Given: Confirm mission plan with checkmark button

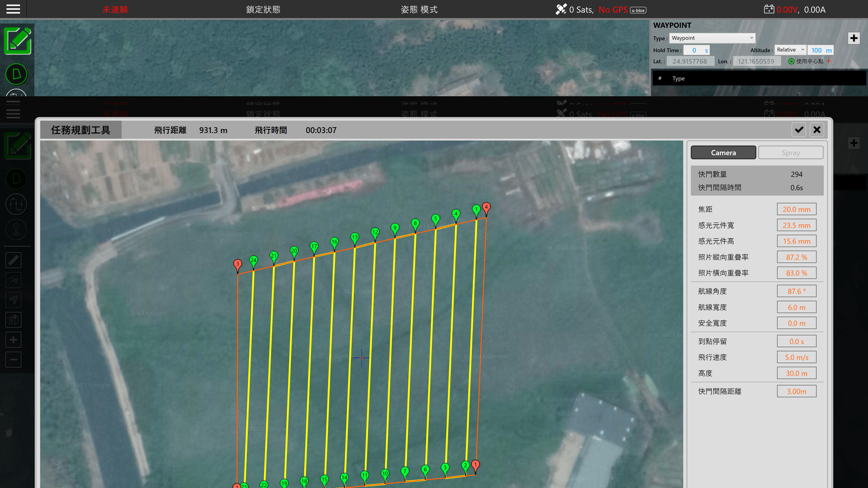Looking at the screenshot, I should tap(799, 130).
